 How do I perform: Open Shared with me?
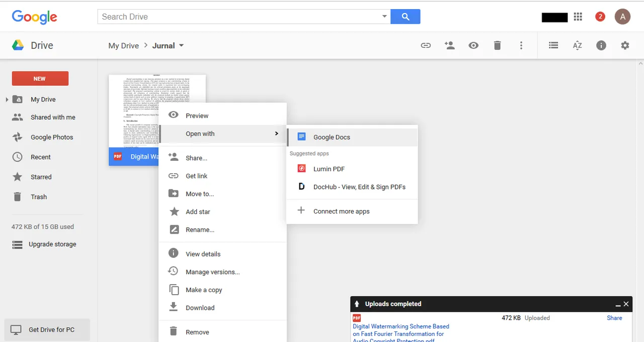[x=53, y=117]
